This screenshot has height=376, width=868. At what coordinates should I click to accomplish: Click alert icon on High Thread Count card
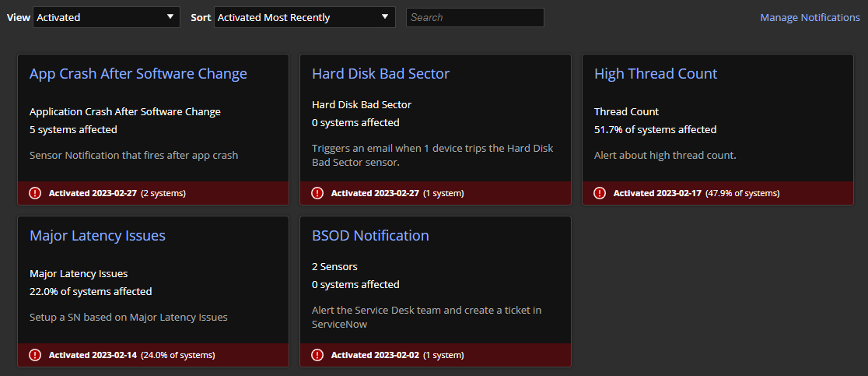[600, 193]
